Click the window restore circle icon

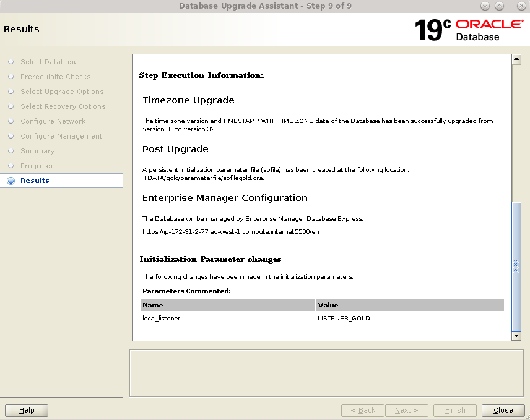click(499, 6)
